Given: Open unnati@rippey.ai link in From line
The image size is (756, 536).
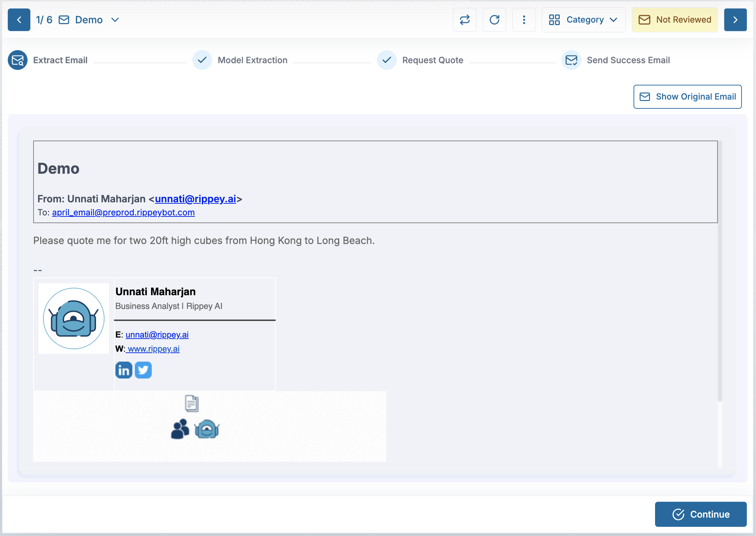Looking at the screenshot, I should coord(195,199).
